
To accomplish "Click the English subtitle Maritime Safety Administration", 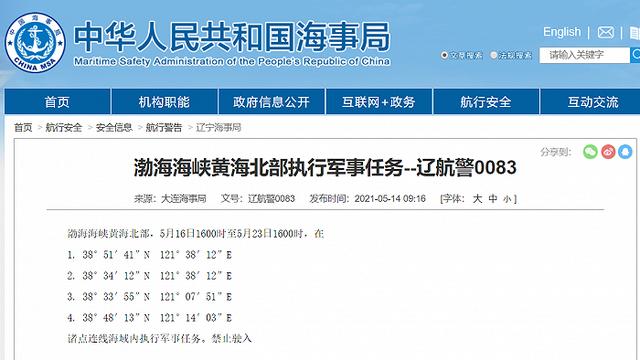I will click(232, 61).
